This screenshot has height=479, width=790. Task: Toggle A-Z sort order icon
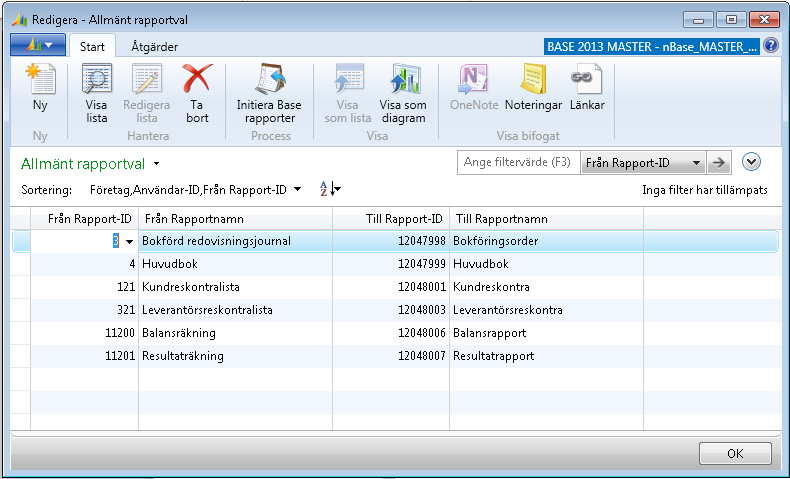click(330, 189)
